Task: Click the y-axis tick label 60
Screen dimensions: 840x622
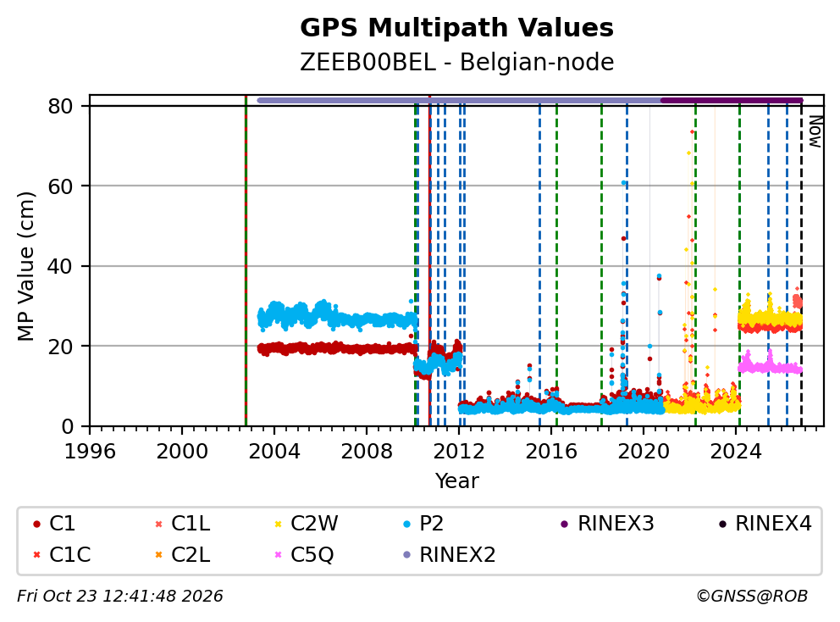Action: coord(60,186)
